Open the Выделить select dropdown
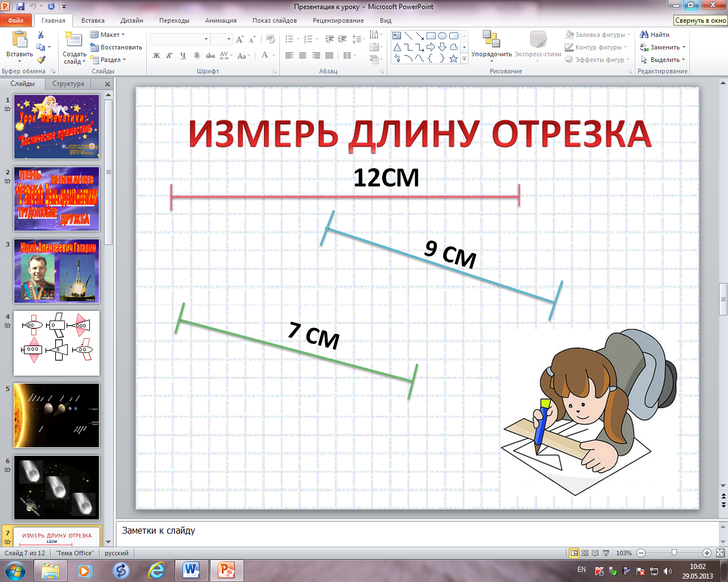Image resolution: width=728 pixels, height=582 pixels. coord(663,60)
